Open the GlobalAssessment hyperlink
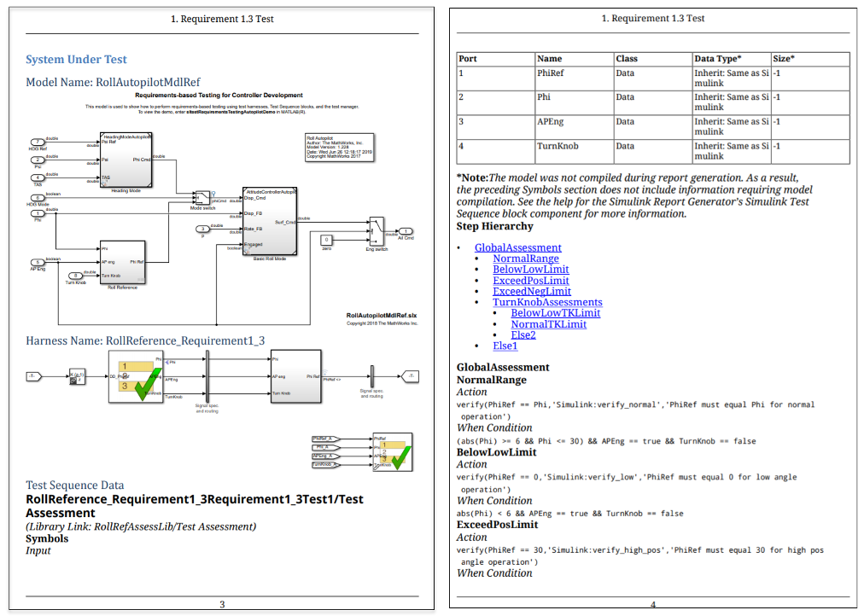The image size is (864, 616). pyautogui.click(x=517, y=247)
